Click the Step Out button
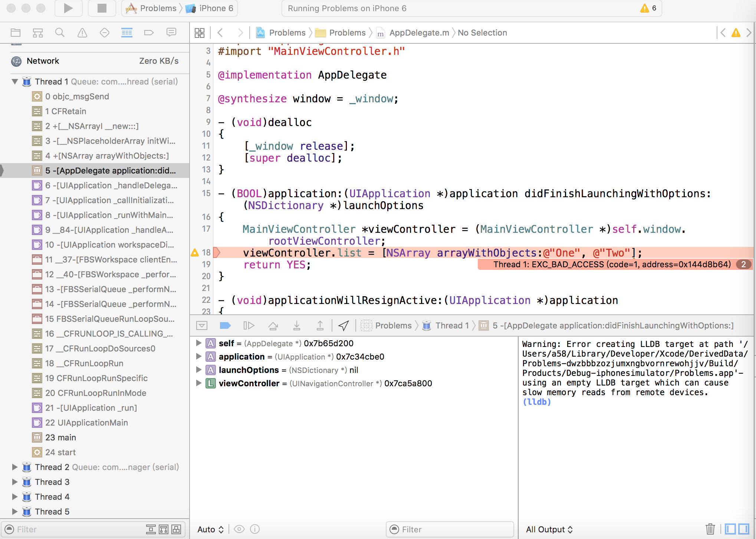This screenshot has height=539, width=756. pyautogui.click(x=320, y=325)
